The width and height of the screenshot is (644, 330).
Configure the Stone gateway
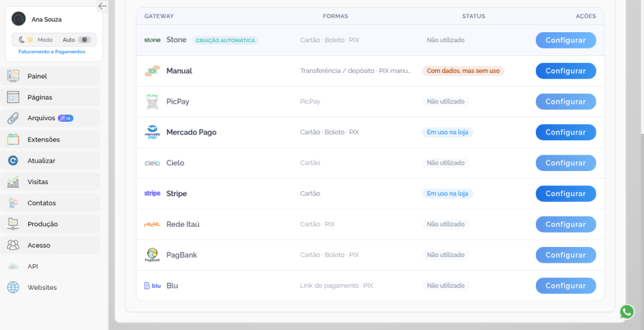(x=565, y=40)
